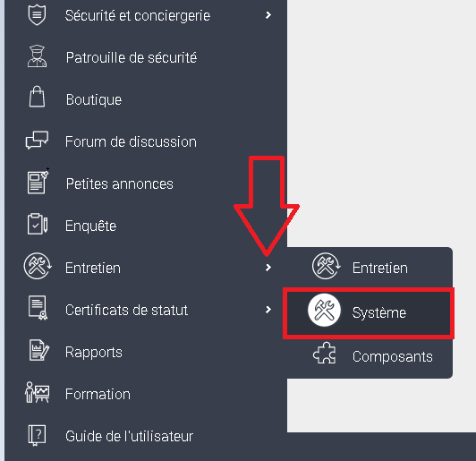This screenshot has width=476, height=461.
Task: Click the Certificats de statut document icon
Action: [x=38, y=308]
